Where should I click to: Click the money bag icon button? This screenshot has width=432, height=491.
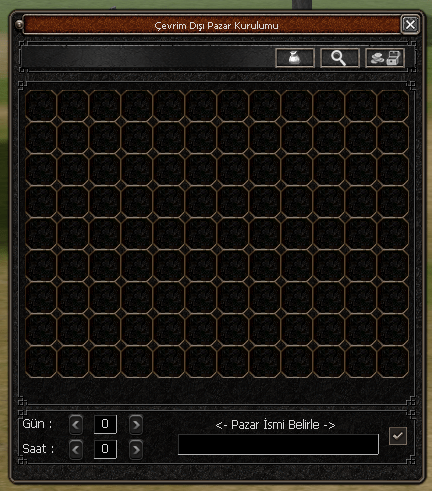[295, 58]
